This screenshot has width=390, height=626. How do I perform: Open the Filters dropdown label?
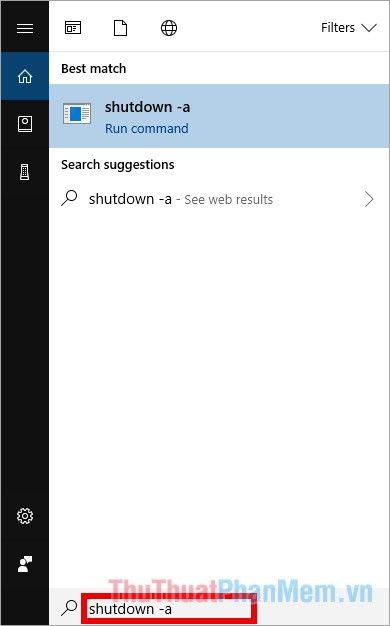tap(338, 28)
